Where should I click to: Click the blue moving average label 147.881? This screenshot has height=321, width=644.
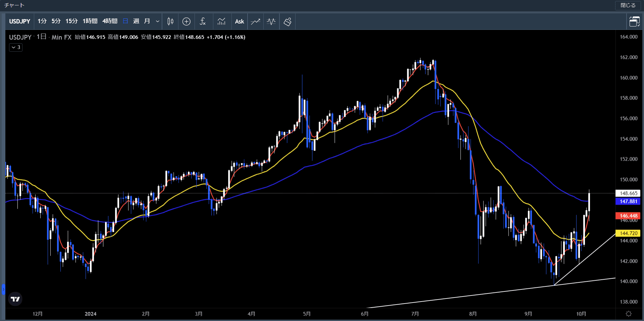[628, 201]
